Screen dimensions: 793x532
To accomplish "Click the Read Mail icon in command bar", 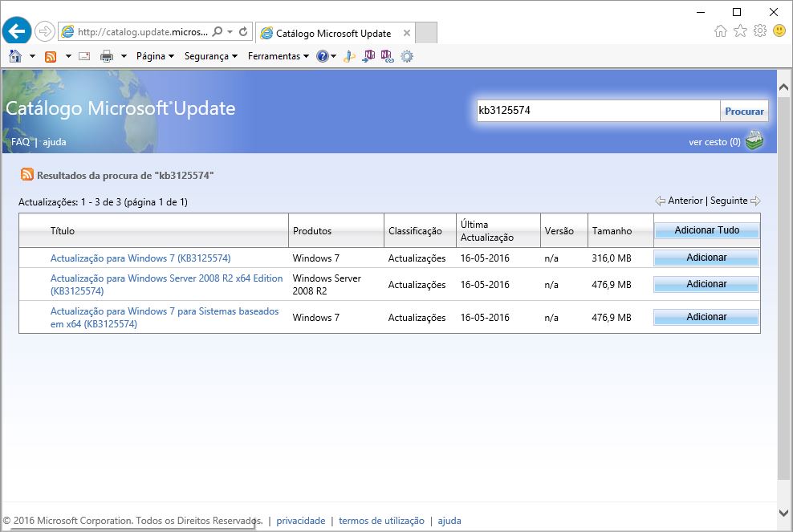I will click(84, 56).
